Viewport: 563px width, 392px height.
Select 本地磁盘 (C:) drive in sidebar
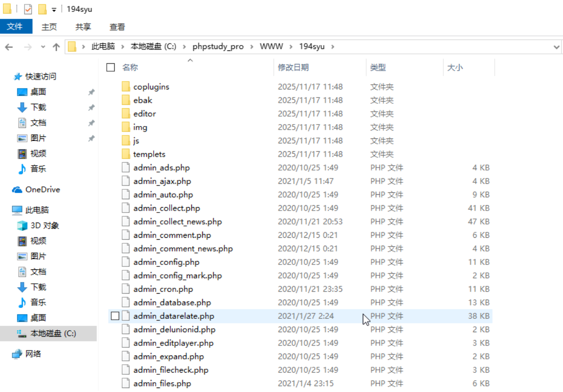coord(53,334)
